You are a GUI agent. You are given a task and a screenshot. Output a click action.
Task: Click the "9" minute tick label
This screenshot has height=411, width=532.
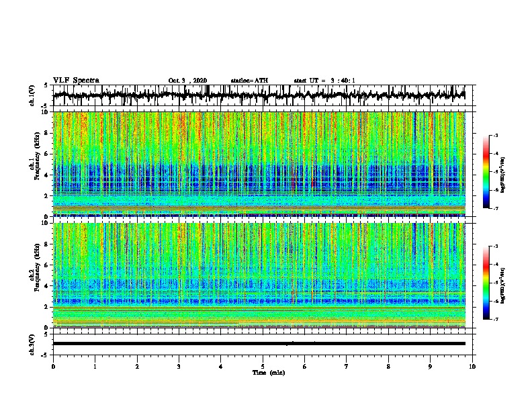tap(430, 367)
